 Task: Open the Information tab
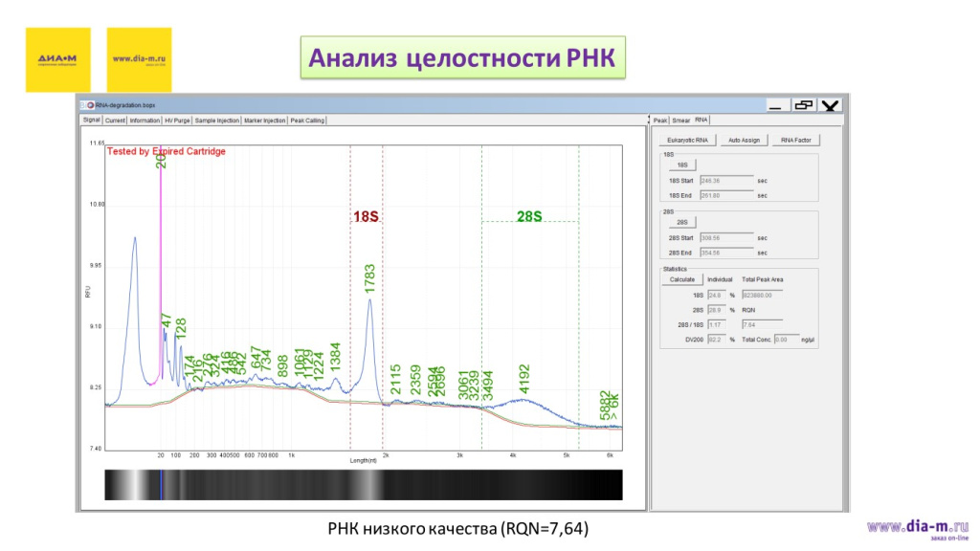(x=144, y=120)
